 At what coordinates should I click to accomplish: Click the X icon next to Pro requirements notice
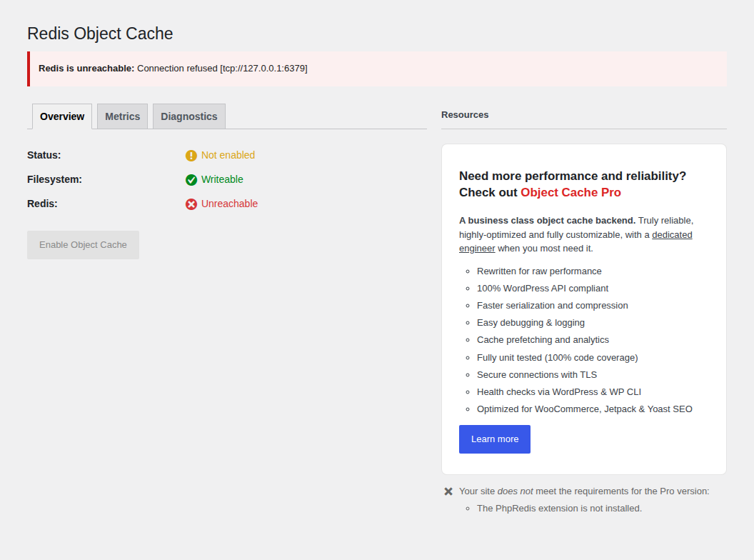(448, 491)
